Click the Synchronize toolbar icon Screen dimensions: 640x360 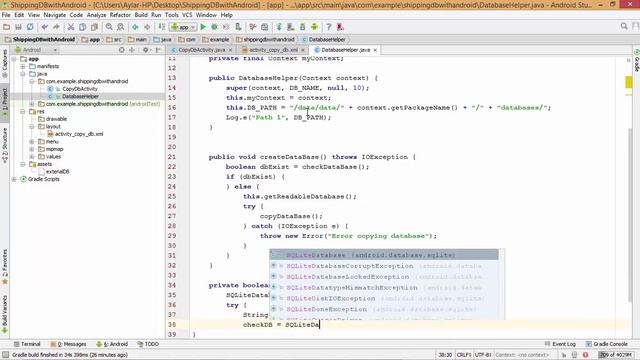[30, 27]
